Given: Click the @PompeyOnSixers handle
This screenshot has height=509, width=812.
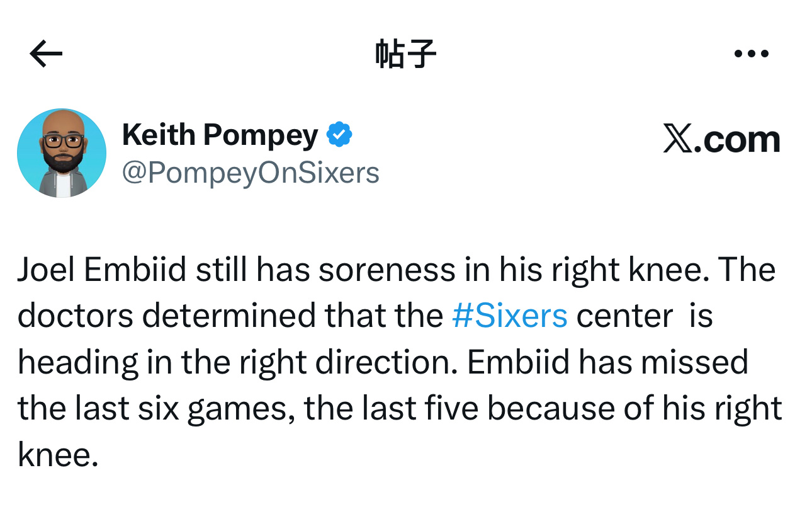Looking at the screenshot, I should (250, 172).
